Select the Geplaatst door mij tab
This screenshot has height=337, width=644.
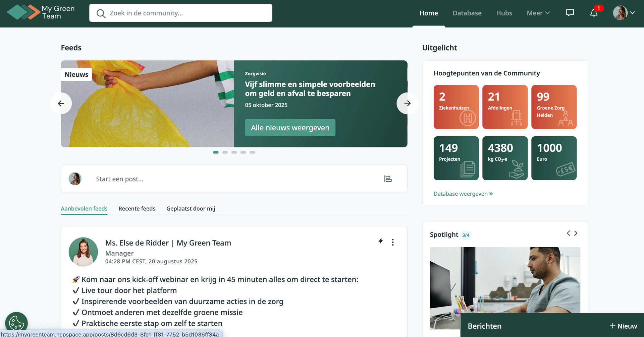[x=191, y=209]
